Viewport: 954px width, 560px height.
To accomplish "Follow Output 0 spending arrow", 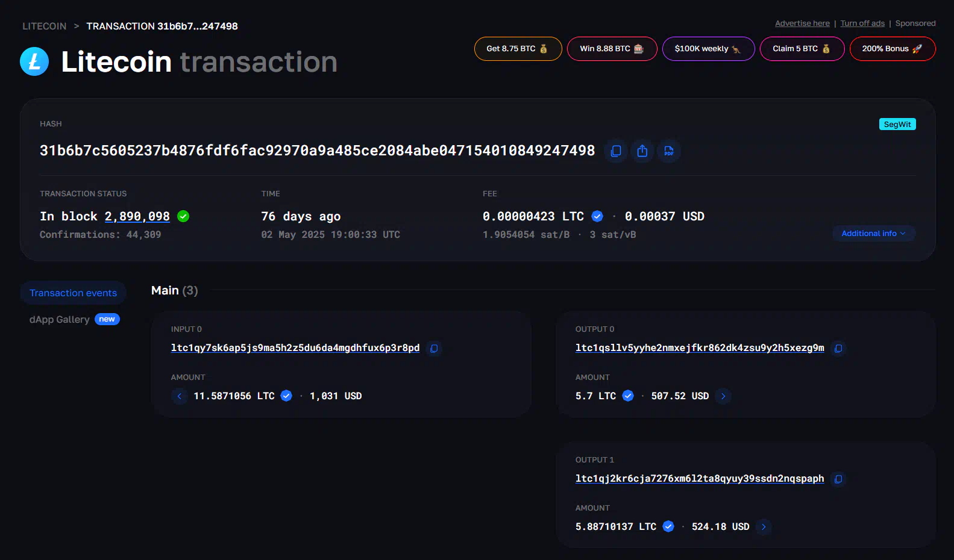I will coord(723,396).
